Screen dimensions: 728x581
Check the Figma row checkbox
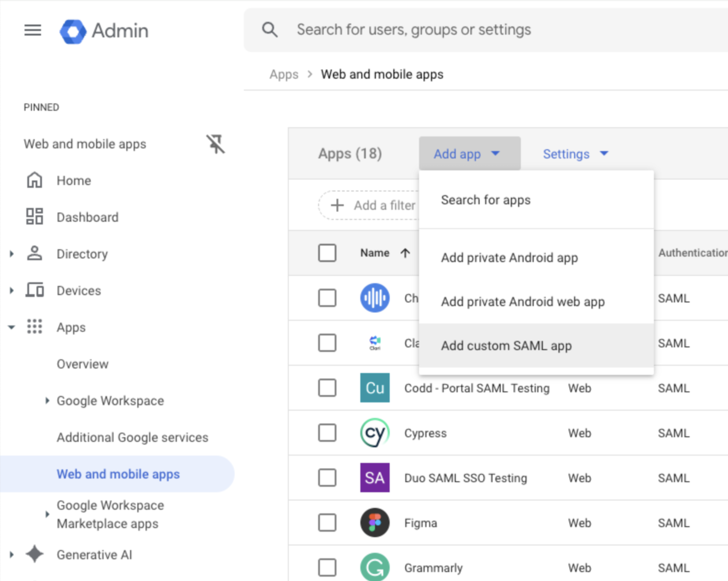tap(327, 523)
